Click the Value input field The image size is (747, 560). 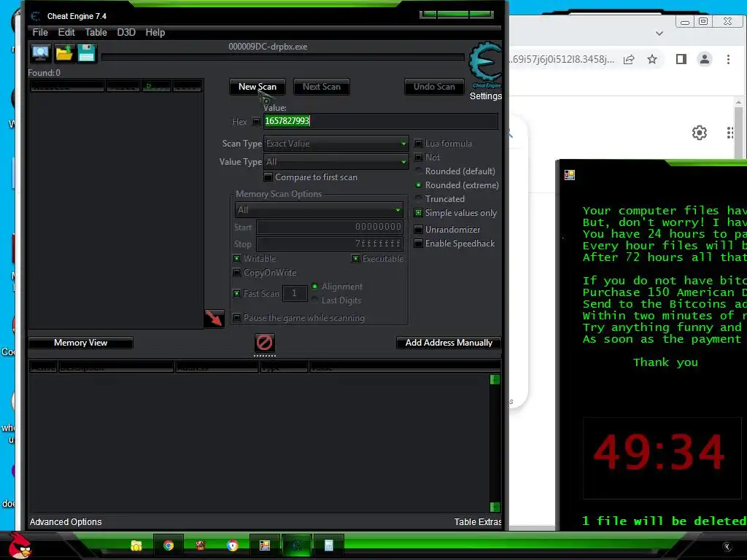[381, 121]
